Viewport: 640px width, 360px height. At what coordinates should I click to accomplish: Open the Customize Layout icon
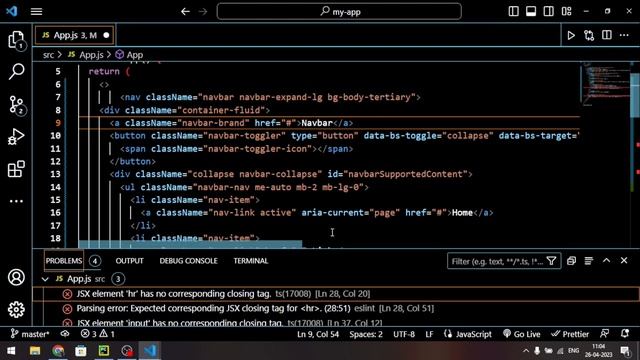pyautogui.click(x=567, y=11)
